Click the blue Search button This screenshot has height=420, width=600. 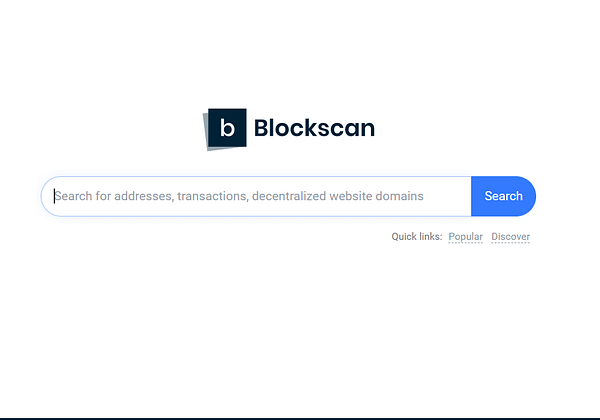[503, 196]
